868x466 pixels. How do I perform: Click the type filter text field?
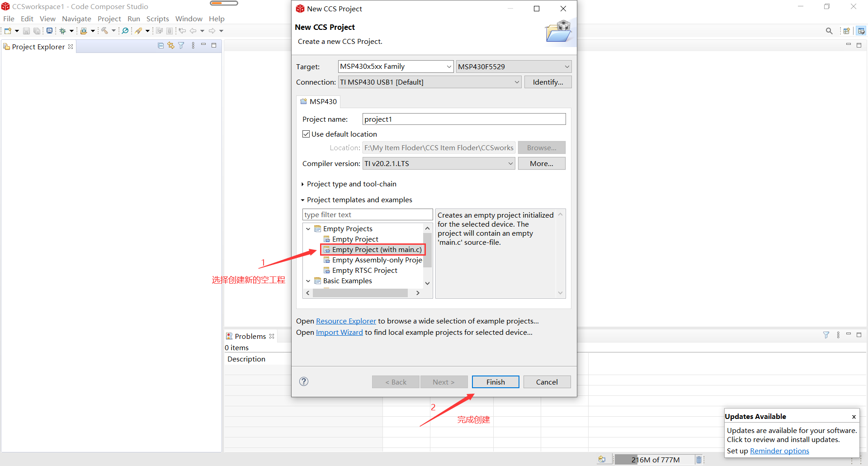368,214
